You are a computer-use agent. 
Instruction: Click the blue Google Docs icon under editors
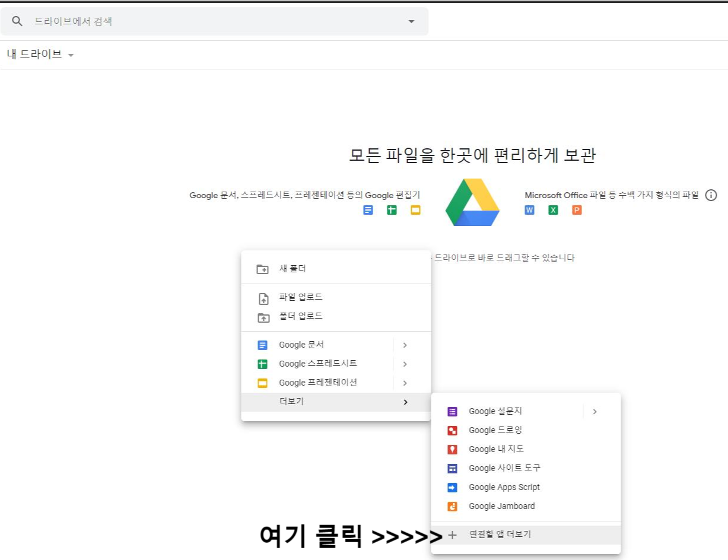[368, 210]
